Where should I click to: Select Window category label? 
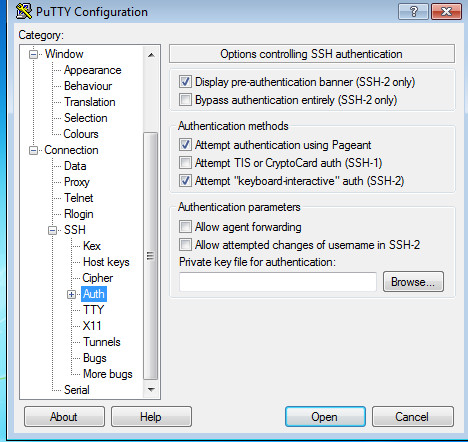tap(64, 54)
